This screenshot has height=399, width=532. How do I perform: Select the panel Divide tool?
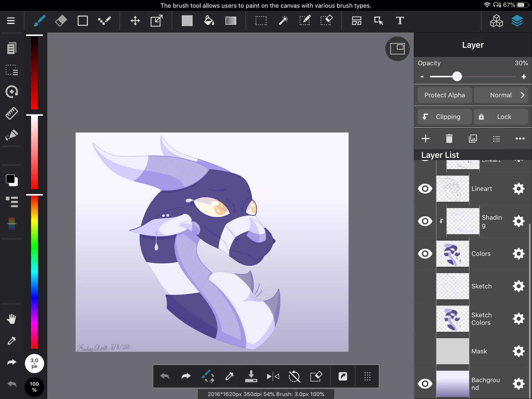pos(357,21)
